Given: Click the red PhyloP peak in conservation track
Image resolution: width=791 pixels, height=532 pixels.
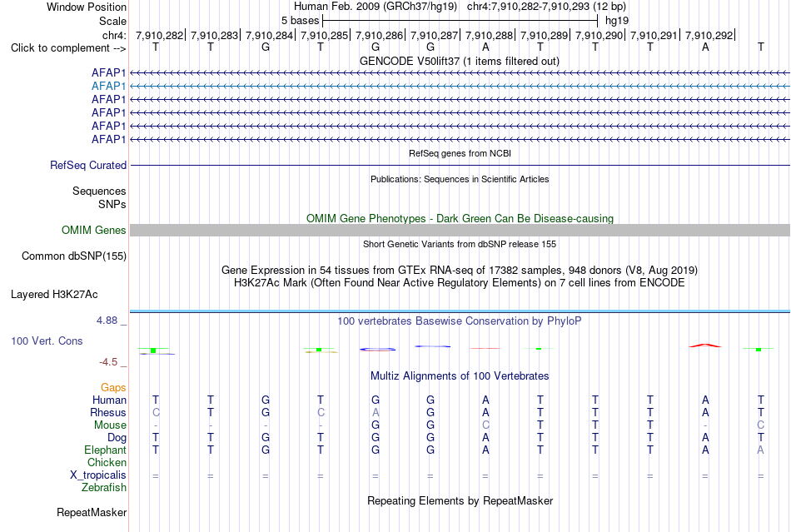Looking at the screenshot, I should 705,346.
